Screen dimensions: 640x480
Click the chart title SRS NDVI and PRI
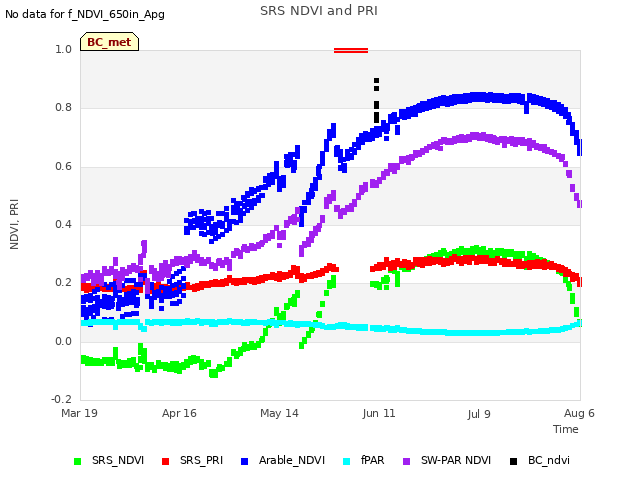(x=319, y=11)
